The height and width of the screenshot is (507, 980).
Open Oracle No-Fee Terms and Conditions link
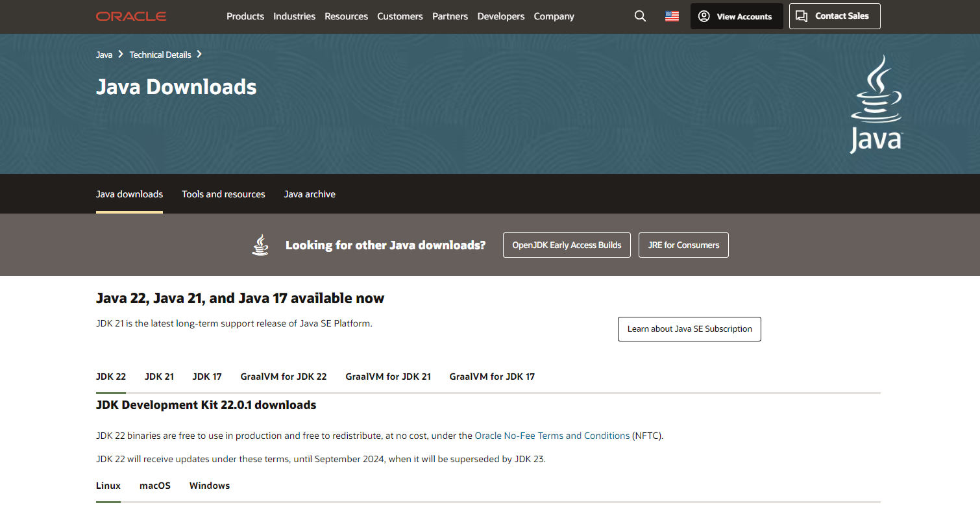pyautogui.click(x=552, y=436)
